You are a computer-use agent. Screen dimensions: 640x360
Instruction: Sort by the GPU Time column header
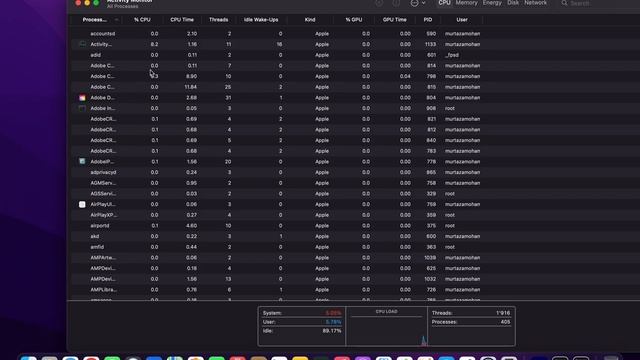(x=394, y=20)
